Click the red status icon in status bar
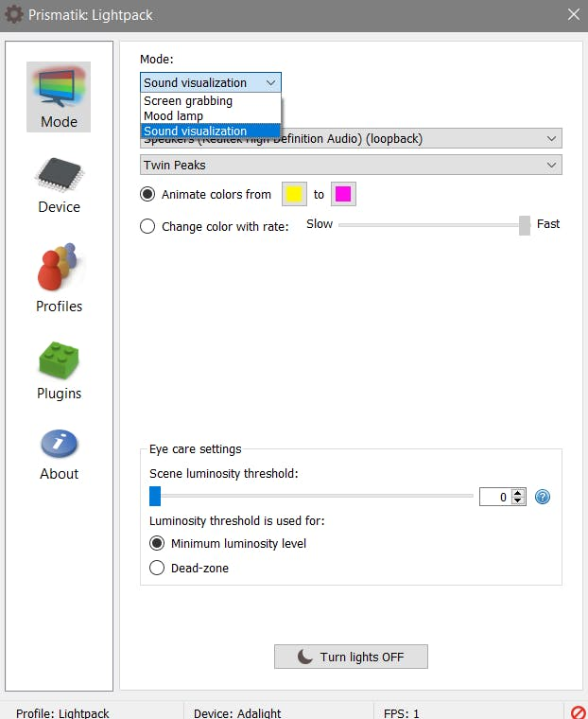Viewport: 588px width, 719px height. 578,712
